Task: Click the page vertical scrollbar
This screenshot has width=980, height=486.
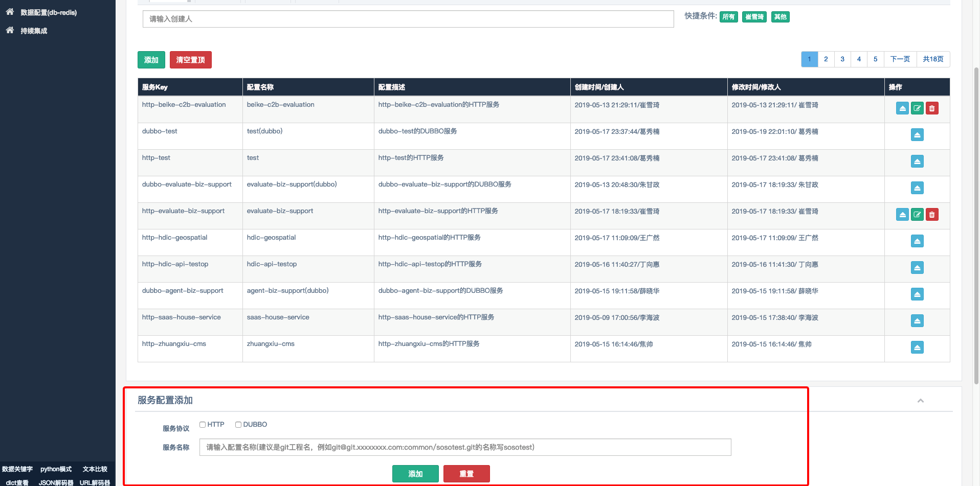Action: [x=976, y=225]
